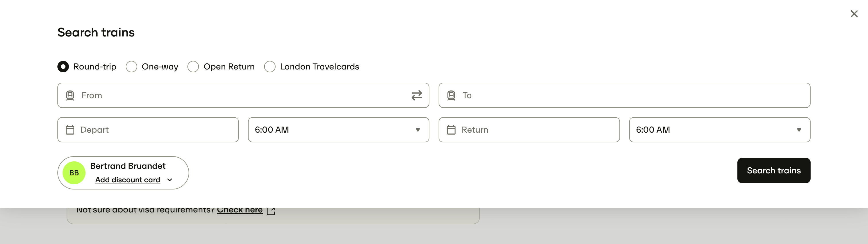Click the train icon in From field

tap(70, 95)
